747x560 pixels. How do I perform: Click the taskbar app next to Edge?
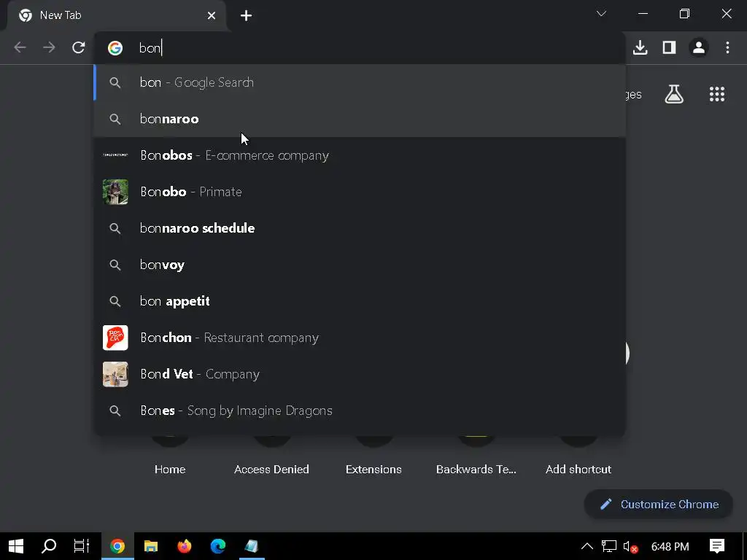[x=252, y=546]
